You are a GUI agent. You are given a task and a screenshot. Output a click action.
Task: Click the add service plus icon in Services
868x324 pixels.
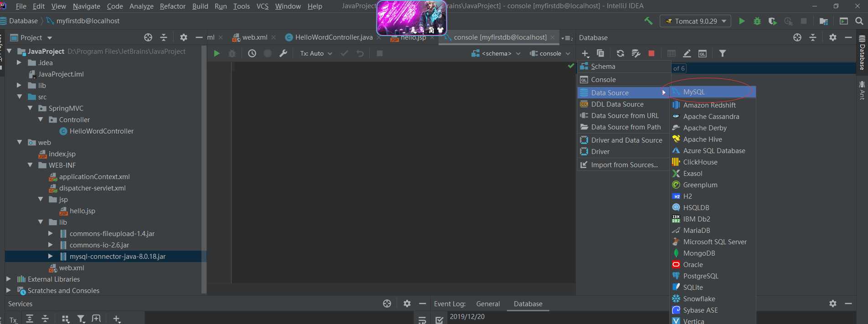[x=117, y=319]
